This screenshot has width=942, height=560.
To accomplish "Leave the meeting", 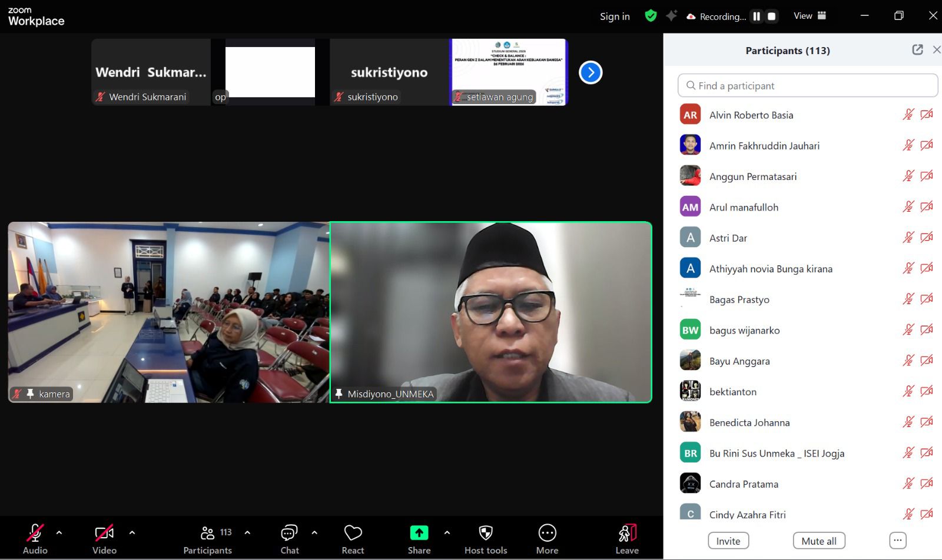I will [627, 538].
